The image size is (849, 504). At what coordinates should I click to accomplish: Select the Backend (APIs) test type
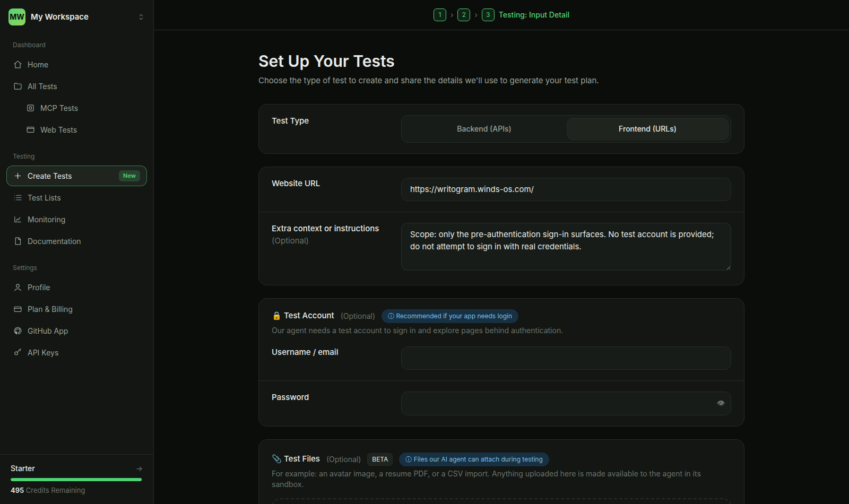click(484, 129)
